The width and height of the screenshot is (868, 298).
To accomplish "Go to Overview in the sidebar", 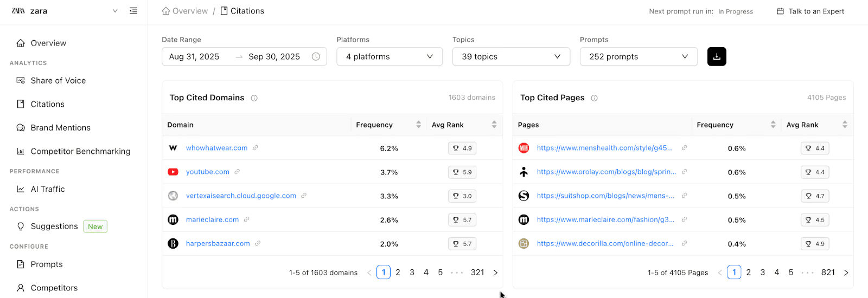I will point(48,43).
